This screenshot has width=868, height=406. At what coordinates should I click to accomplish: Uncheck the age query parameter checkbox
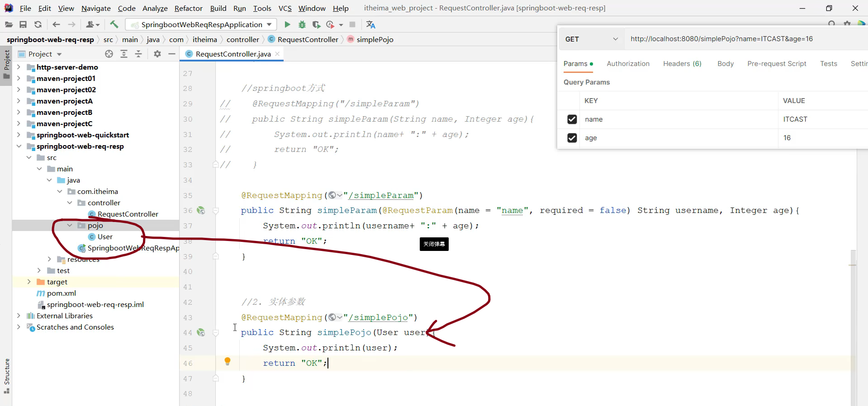pos(572,138)
